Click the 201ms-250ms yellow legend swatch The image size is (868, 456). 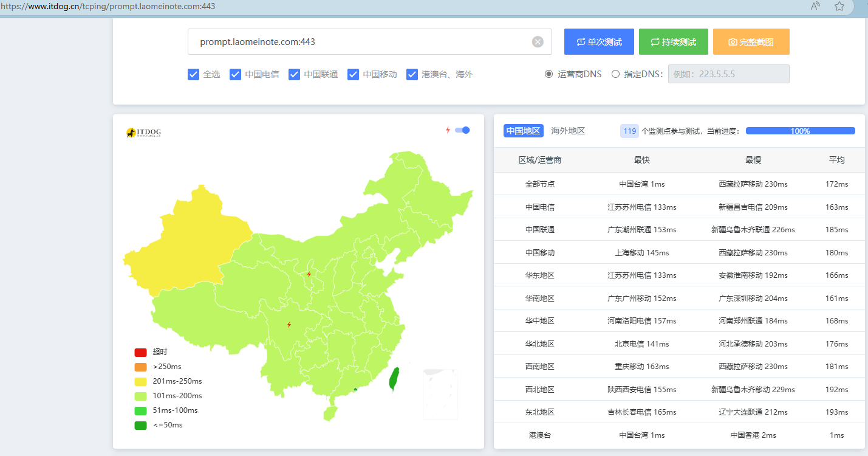pyautogui.click(x=141, y=381)
